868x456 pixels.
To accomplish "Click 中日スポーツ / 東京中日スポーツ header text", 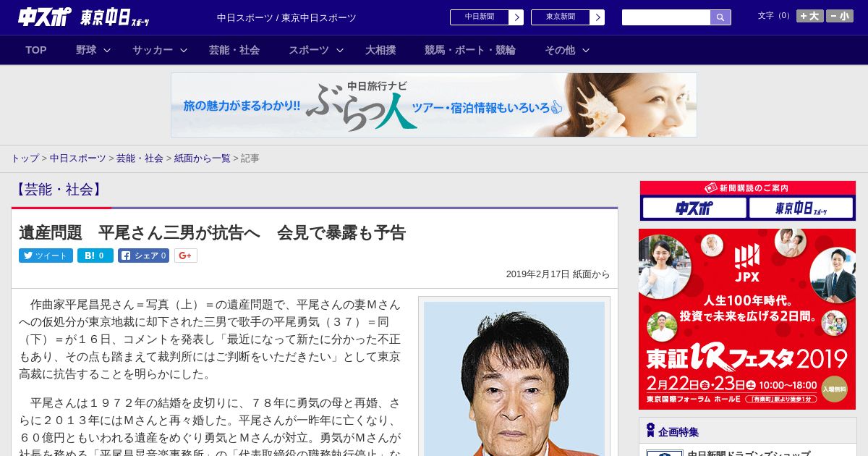I will [286, 17].
